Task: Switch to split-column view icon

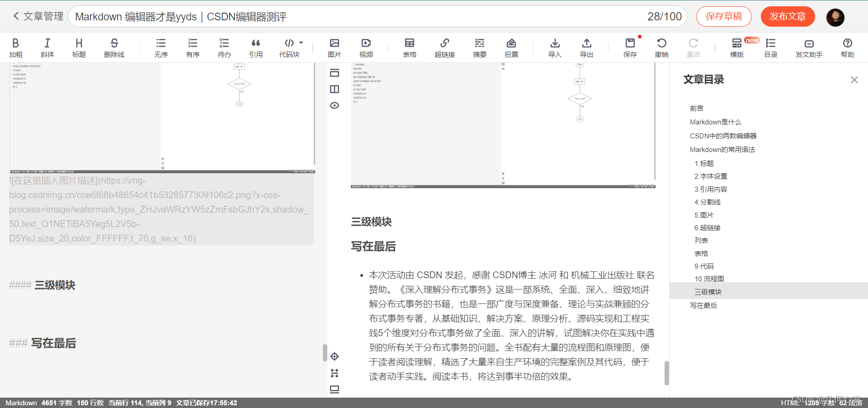Action: [335, 89]
